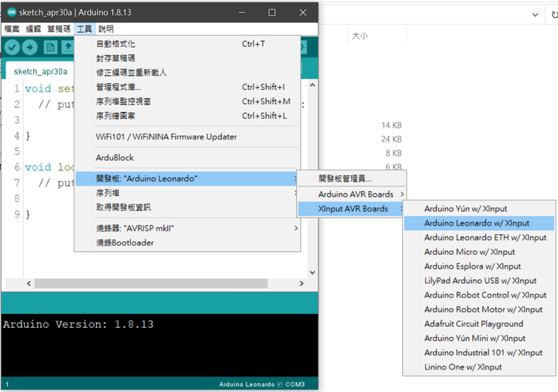Select LilyPad Arduino USB w/ XInput board
The image size is (558, 392).
click(x=479, y=280)
